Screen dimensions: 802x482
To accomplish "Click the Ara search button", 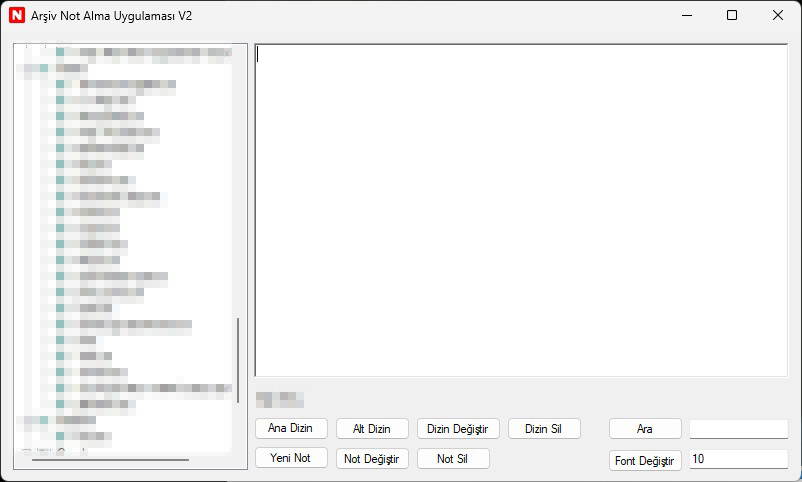I will [645, 428].
